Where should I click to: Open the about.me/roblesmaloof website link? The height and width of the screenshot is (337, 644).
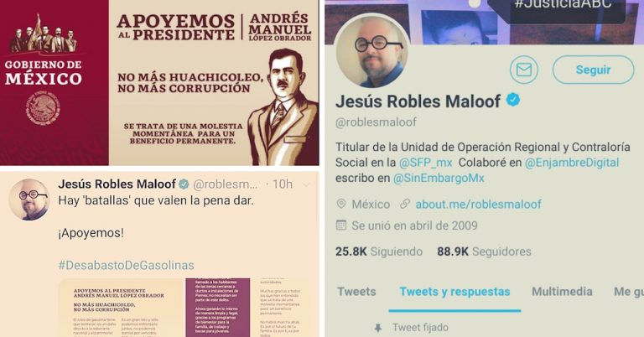[479, 204]
